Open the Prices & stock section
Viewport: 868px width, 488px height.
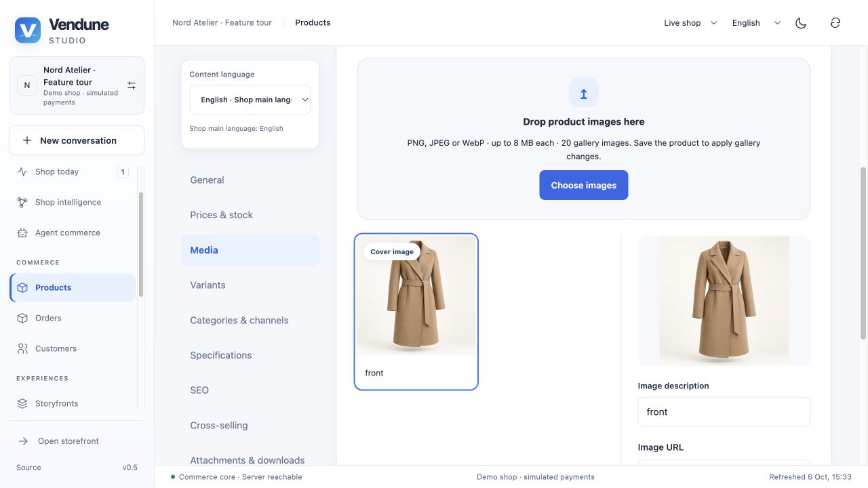pos(250,215)
